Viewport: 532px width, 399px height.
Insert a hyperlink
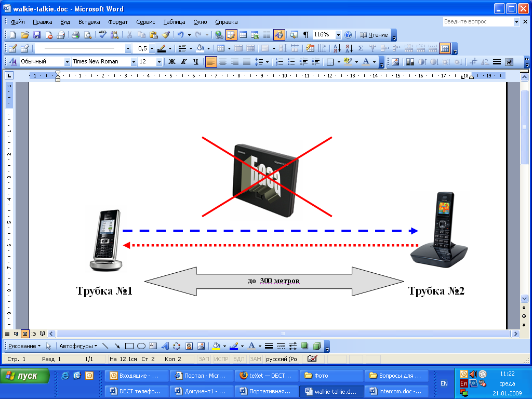click(219, 35)
